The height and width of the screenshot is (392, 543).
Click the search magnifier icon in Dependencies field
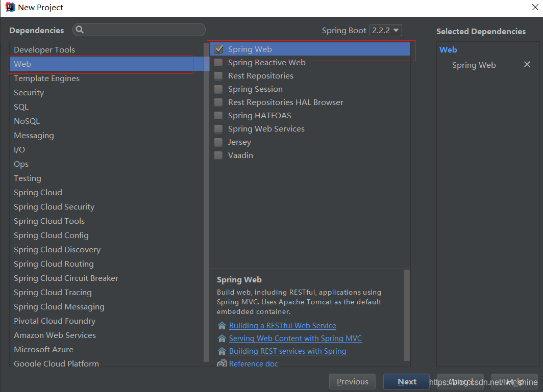click(80, 30)
